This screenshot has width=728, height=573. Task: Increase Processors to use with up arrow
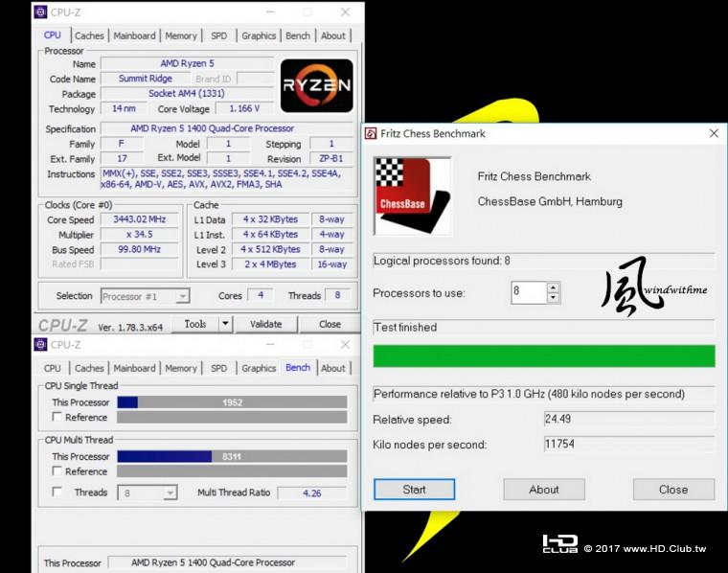[x=553, y=287]
